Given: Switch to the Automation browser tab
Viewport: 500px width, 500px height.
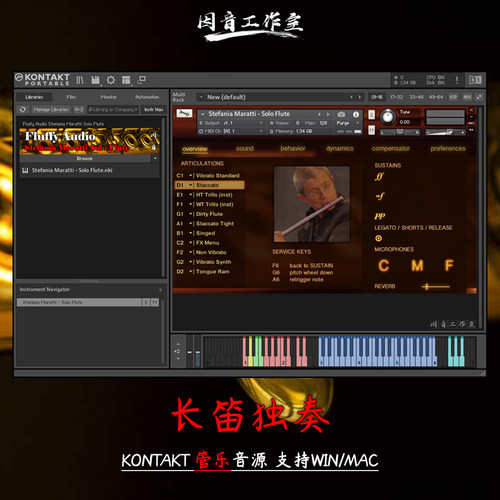Looking at the screenshot, I should [147, 97].
